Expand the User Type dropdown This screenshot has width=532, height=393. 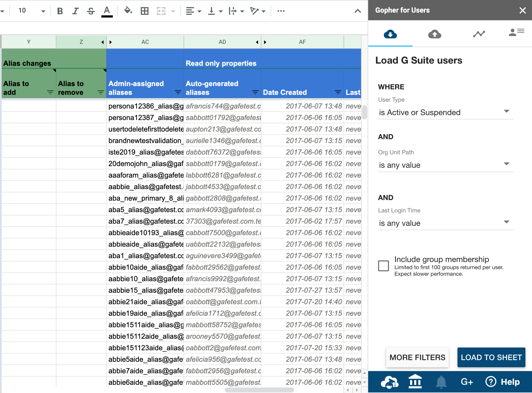point(445,112)
